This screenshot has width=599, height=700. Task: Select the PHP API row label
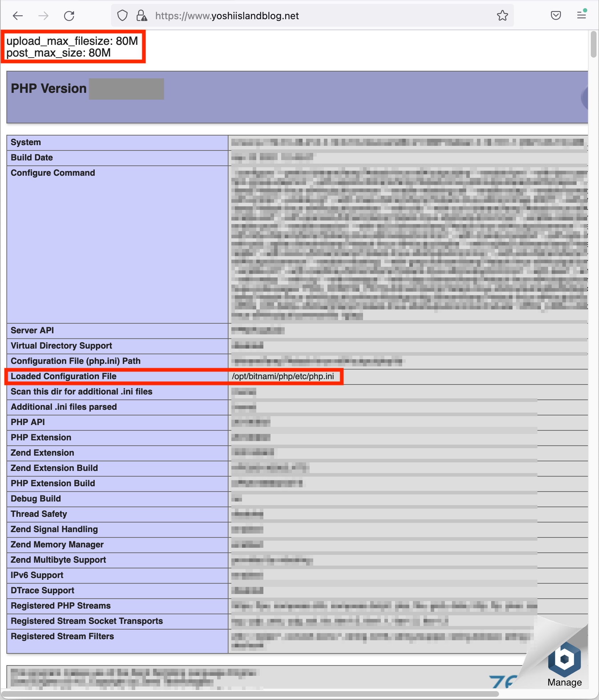(28, 422)
